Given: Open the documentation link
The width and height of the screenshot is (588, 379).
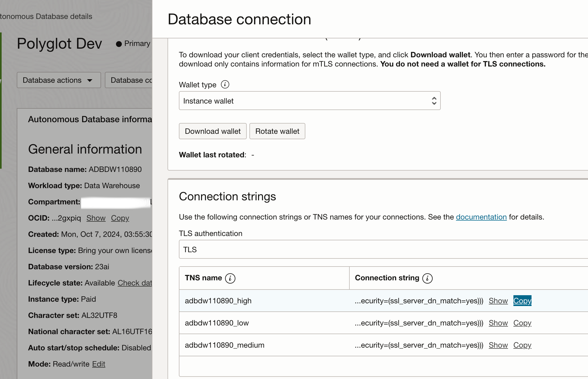Looking at the screenshot, I should 481,217.
